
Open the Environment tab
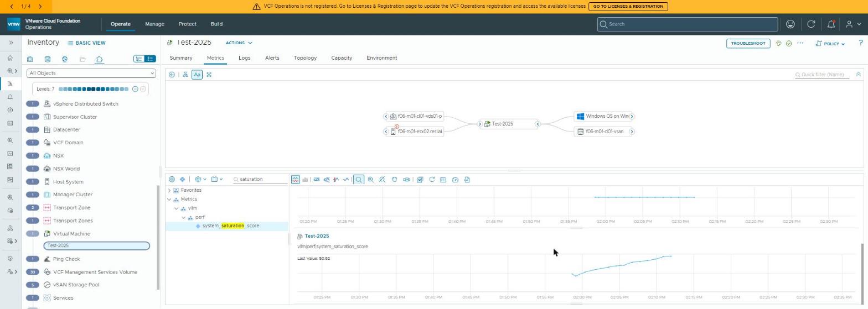pyautogui.click(x=381, y=58)
